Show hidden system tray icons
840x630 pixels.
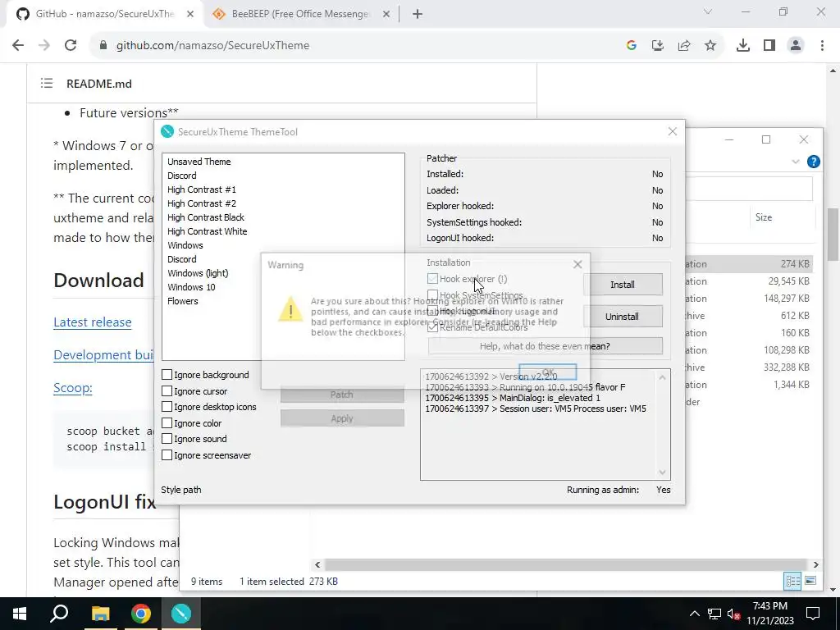click(x=694, y=614)
